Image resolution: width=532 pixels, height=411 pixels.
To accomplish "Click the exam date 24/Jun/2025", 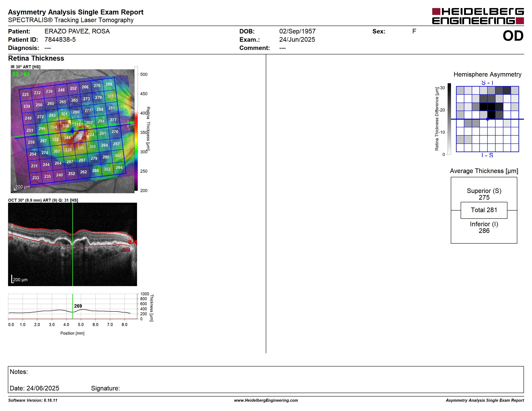I will 297,40.
